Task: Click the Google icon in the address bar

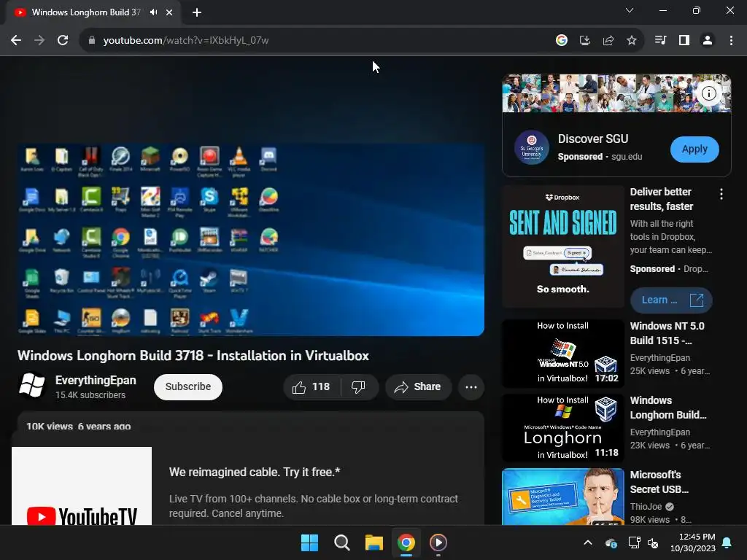Action: point(562,41)
